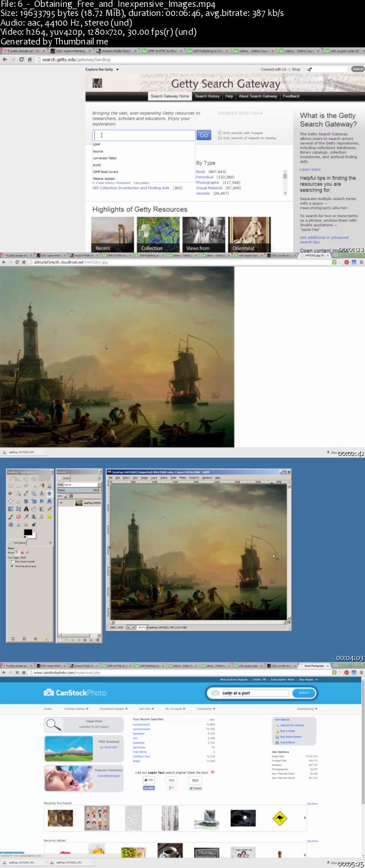This screenshot has width=365, height=868.
Task: Choose GIMP Book Covers autocomplete suggestion
Action: point(106,172)
